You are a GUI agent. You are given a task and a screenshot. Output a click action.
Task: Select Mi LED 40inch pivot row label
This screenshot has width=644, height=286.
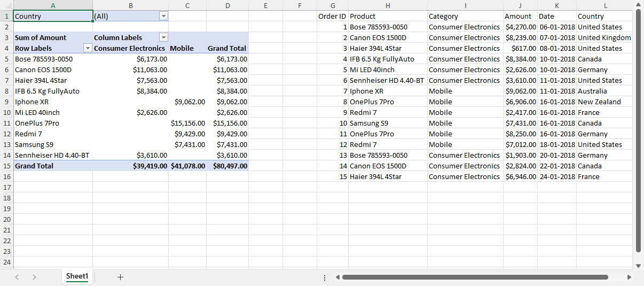click(x=53, y=112)
